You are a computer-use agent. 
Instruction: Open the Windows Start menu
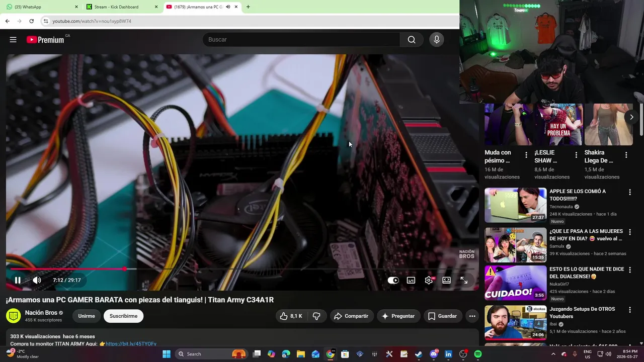(x=167, y=354)
